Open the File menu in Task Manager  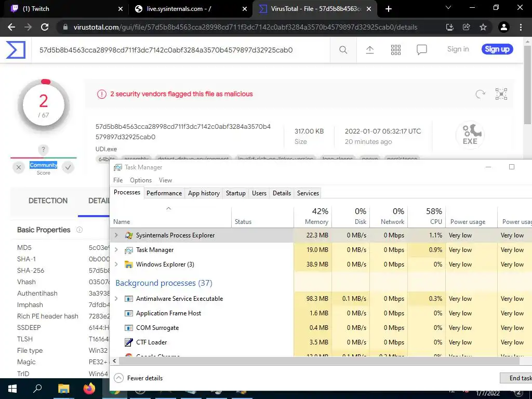tap(118, 180)
